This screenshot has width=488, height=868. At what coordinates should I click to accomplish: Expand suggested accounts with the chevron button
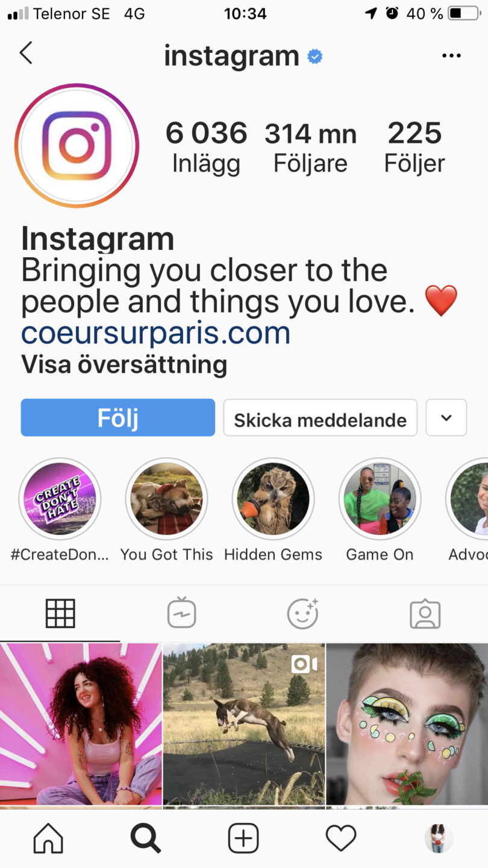446,417
